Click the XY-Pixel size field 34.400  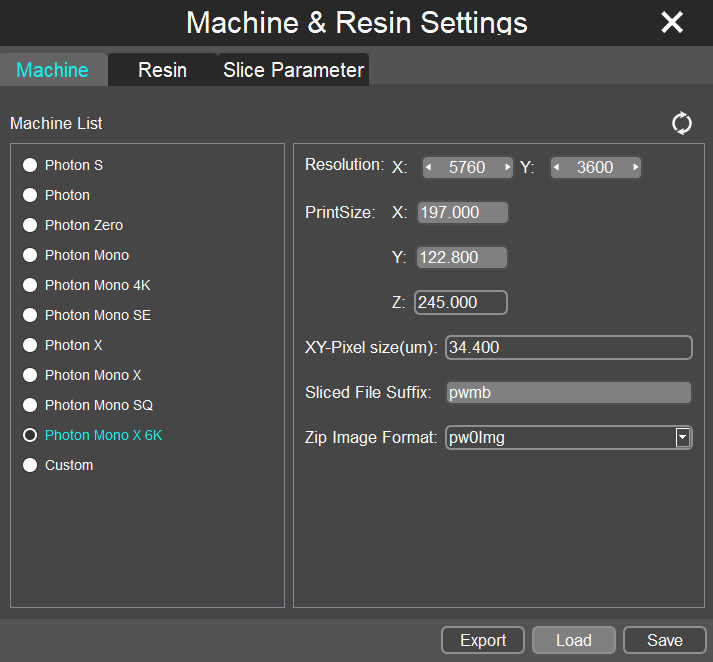(x=569, y=347)
